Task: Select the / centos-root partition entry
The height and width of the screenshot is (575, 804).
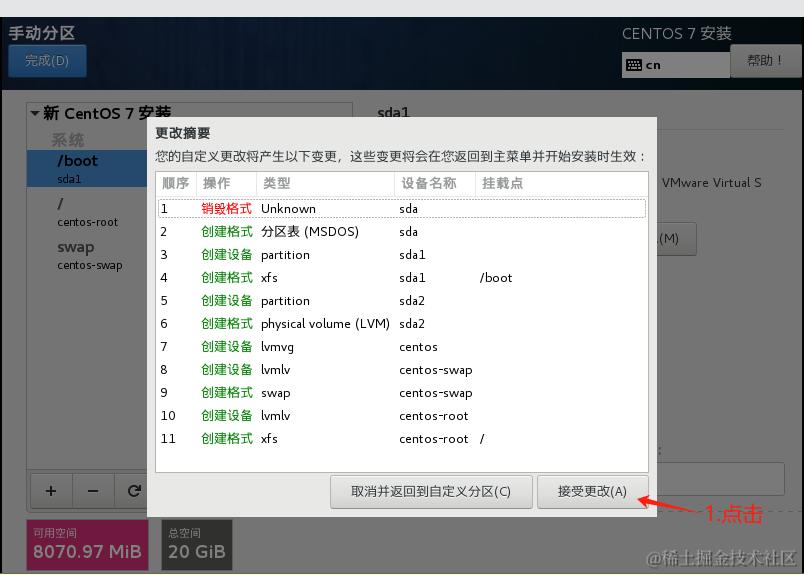Action: pyautogui.click(x=87, y=212)
